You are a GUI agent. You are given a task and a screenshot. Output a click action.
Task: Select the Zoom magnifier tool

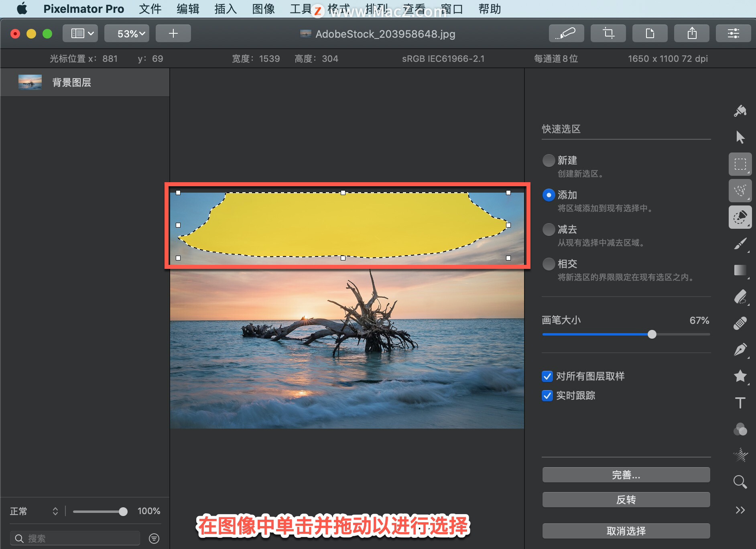click(740, 482)
